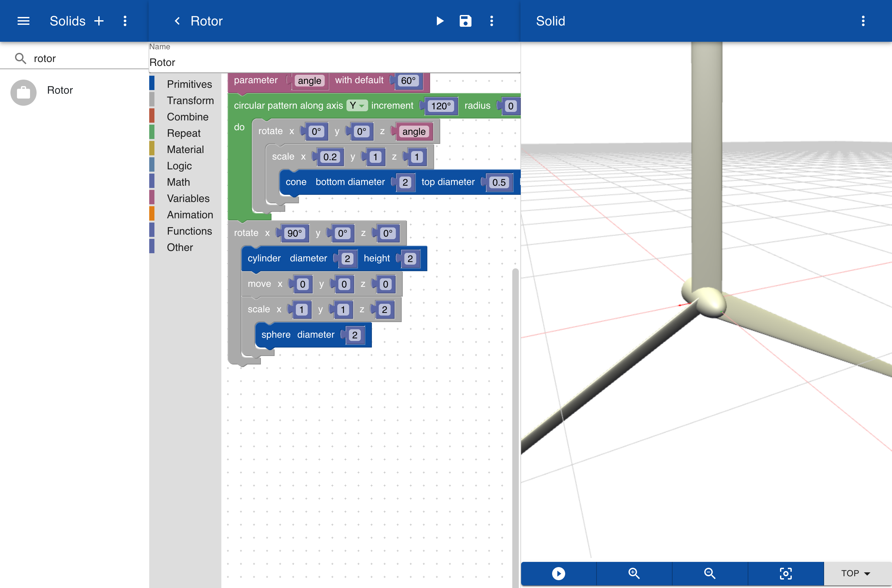Open the Transform block category

click(190, 101)
